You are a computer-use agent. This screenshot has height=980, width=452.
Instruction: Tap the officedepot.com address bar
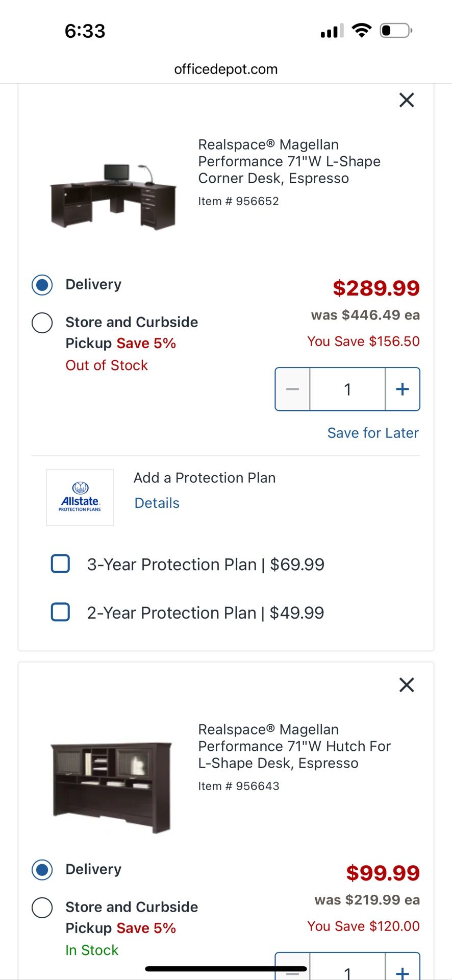(226, 69)
